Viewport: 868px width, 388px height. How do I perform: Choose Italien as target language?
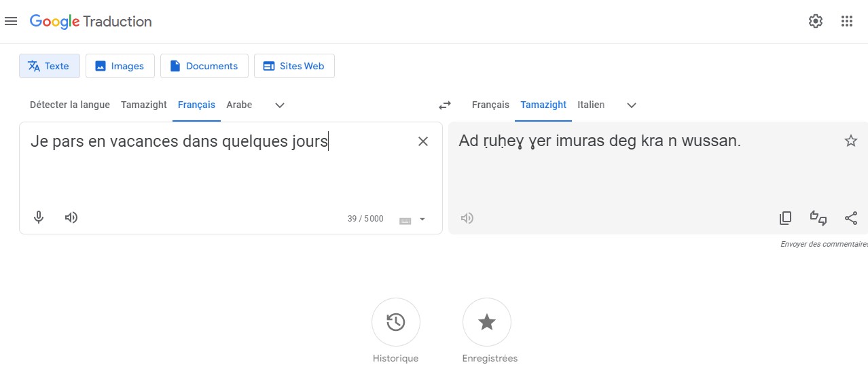coord(591,105)
